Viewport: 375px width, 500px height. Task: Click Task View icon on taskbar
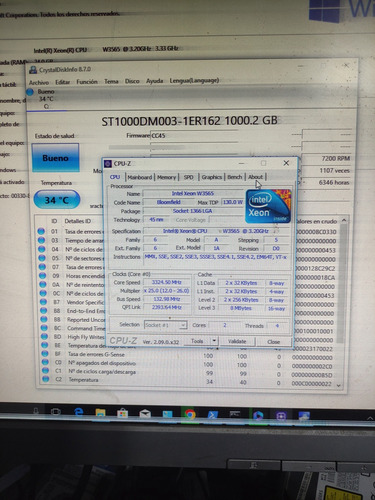tap(56, 412)
